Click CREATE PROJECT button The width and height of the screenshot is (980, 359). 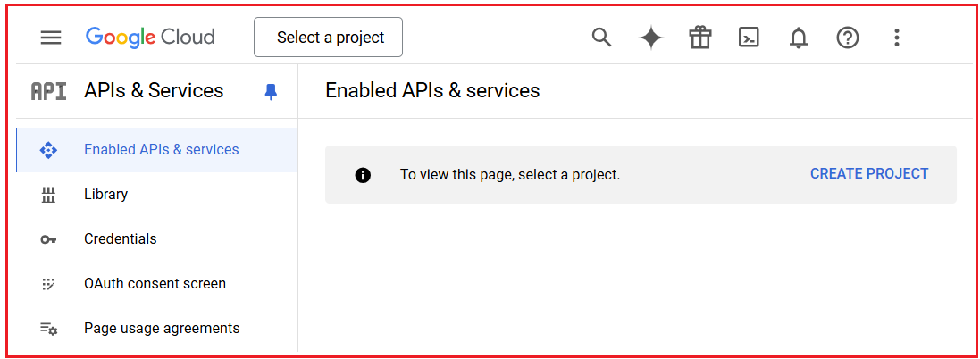869,173
